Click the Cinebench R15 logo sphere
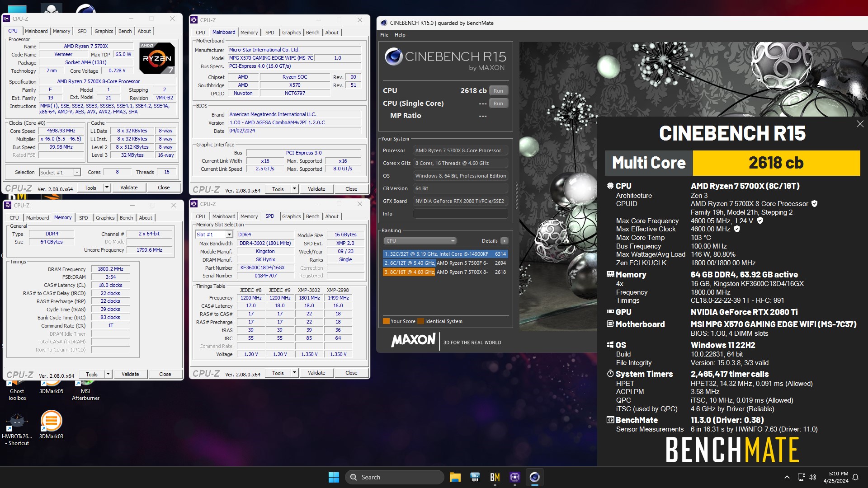 pos(393,57)
